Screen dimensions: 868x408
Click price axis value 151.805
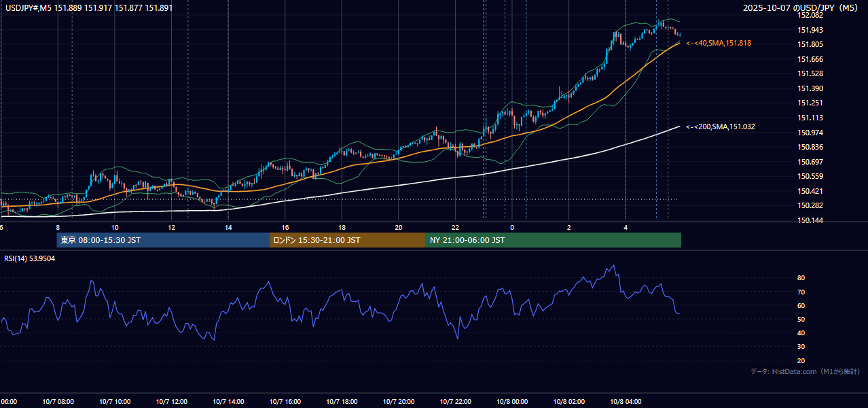pos(810,45)
